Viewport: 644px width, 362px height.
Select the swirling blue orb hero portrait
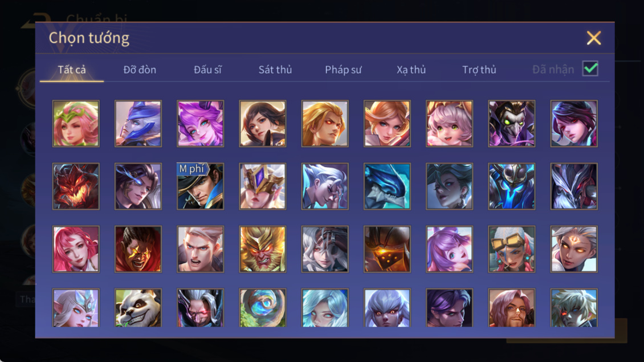(263, 308)
